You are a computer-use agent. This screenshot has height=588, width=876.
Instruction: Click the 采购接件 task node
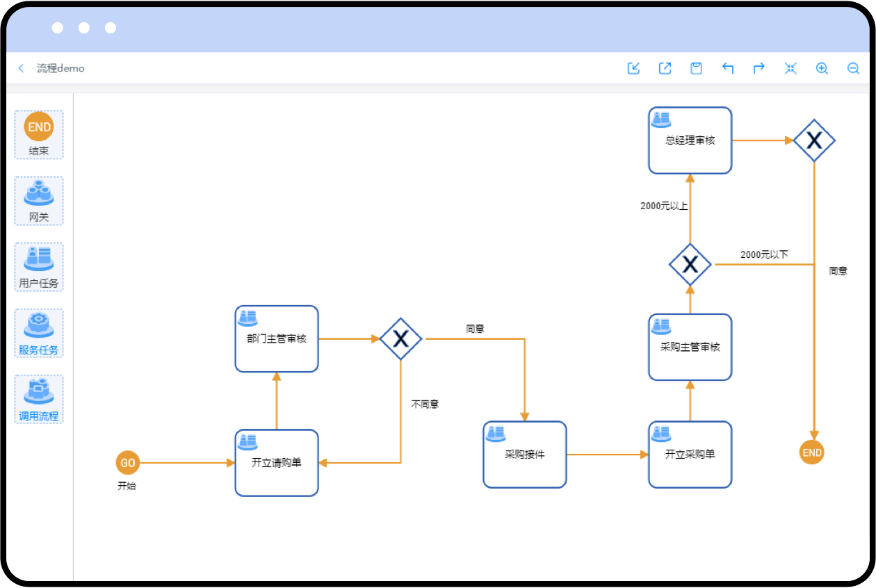[525, 455]
